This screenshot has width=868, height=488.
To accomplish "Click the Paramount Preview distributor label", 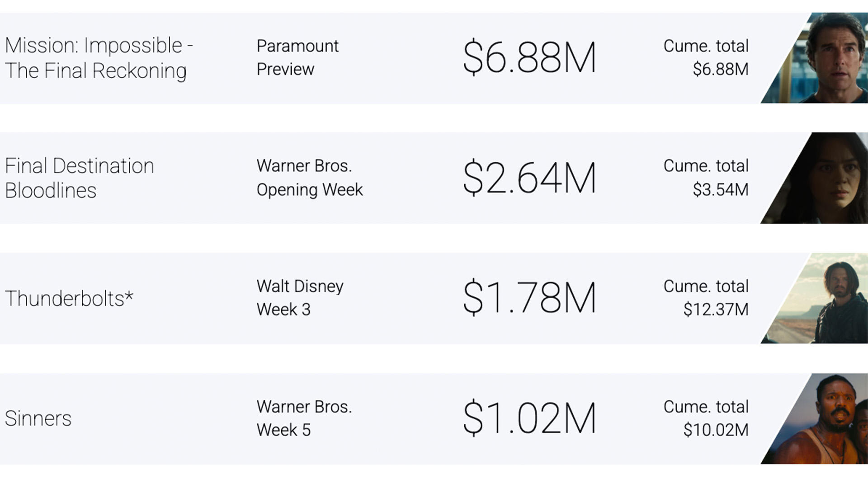I will click(x=297, y=57).
